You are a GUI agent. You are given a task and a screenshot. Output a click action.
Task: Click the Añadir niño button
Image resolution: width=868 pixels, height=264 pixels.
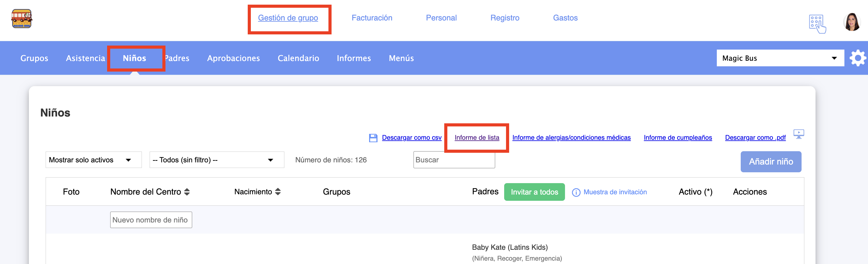771,162
